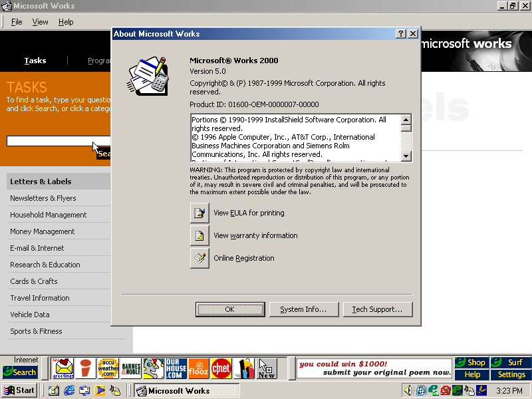This screenshot has width=532, height=399.
Task: Open the OurHouse.com shortcut icon
Action: tap(176, 368)
